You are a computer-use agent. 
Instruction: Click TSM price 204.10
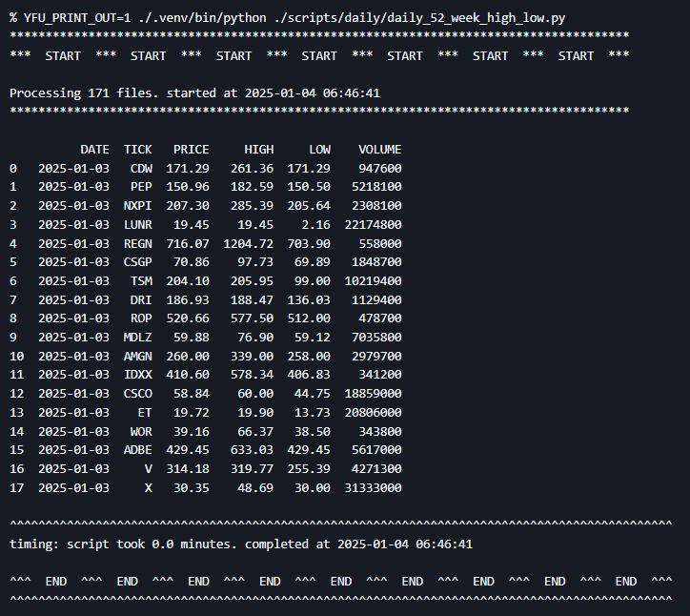[x=188, y=281]
